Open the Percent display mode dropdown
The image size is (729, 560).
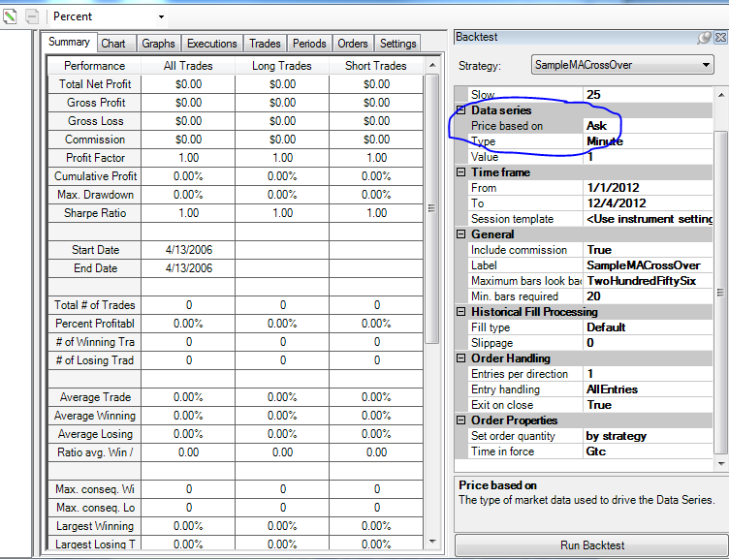pos(161,17)
